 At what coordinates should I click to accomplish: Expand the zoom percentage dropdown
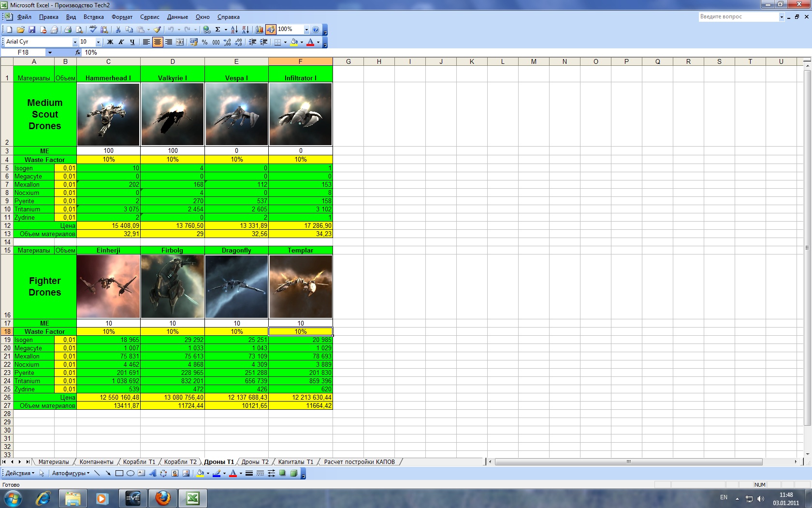pos(306,30)
